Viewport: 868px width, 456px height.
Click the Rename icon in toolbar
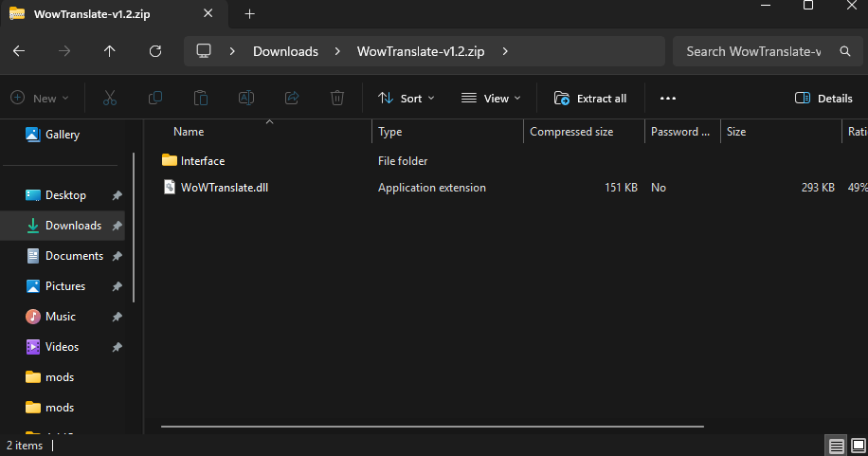245,98
